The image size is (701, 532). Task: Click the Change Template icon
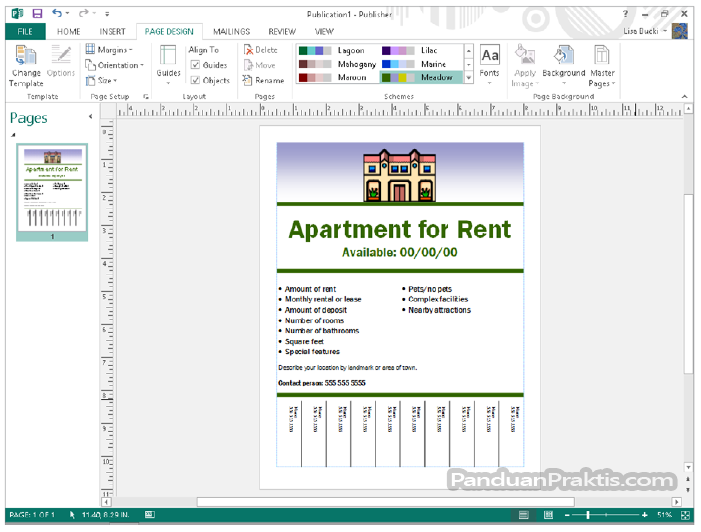(26, 57)
